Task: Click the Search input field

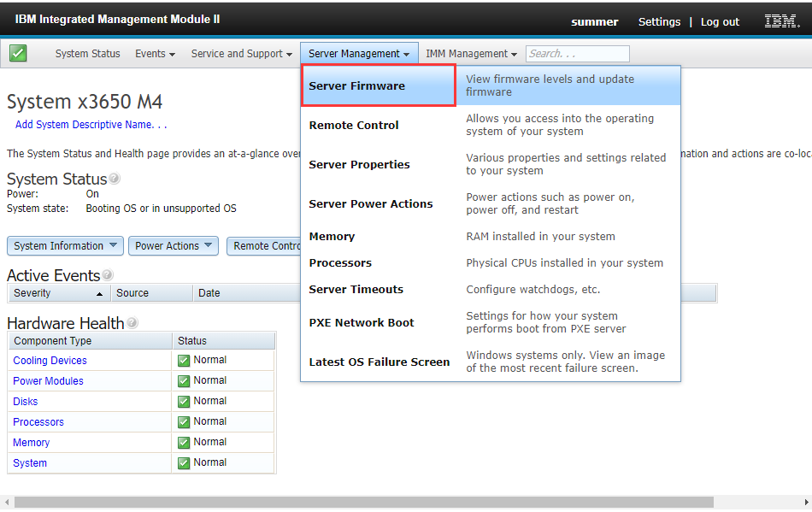Action: click(x=578, y=54)
